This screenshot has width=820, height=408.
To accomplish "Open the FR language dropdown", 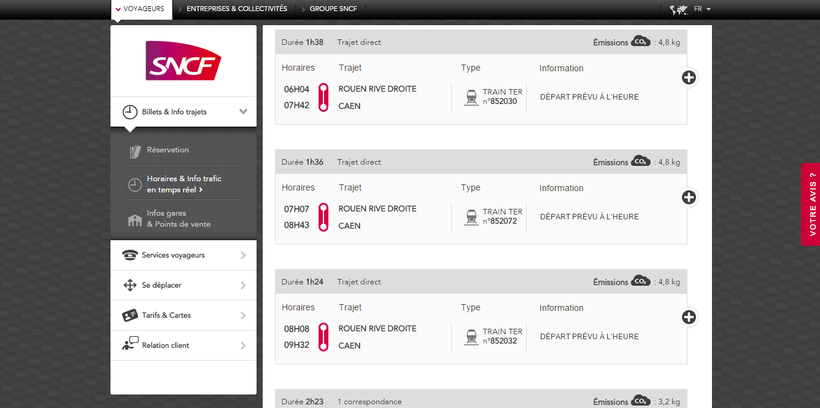I will click(x=702, y=8).
